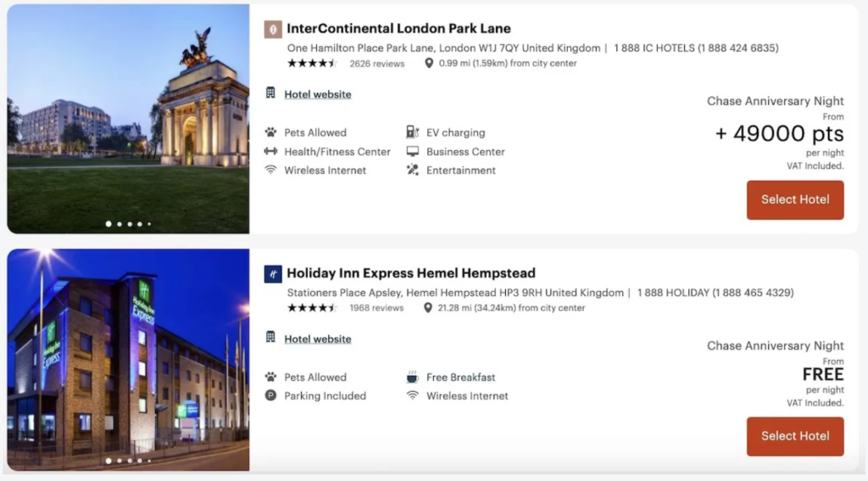
Task: Open the InterContinental Hotel website link
Action: 318,94
